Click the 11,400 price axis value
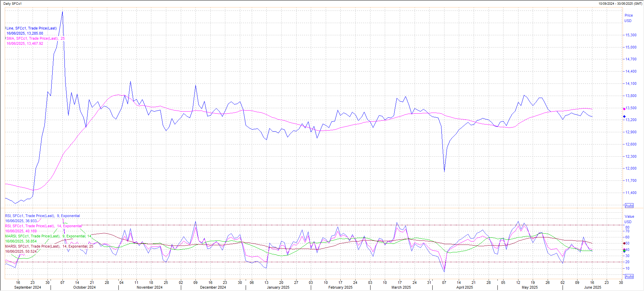This screenshot has width=644, height=291. coord(631,193)
